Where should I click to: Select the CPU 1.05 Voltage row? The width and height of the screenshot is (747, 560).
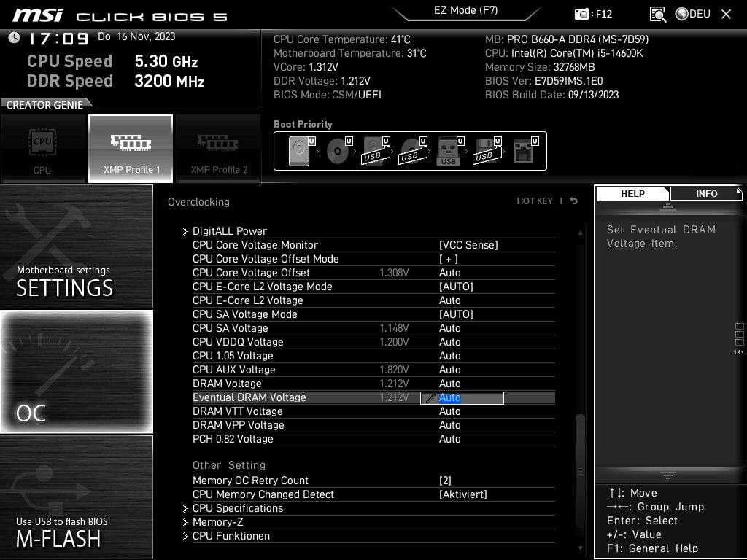373,356
